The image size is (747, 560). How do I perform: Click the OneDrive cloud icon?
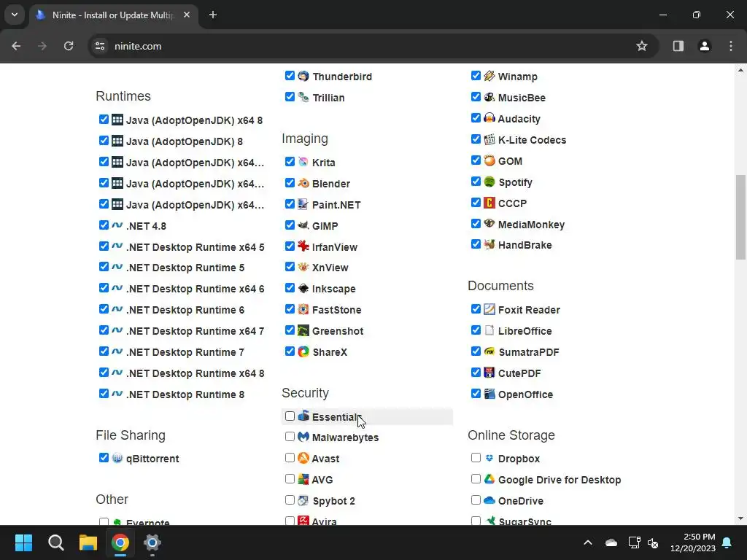tap(489, 500)
